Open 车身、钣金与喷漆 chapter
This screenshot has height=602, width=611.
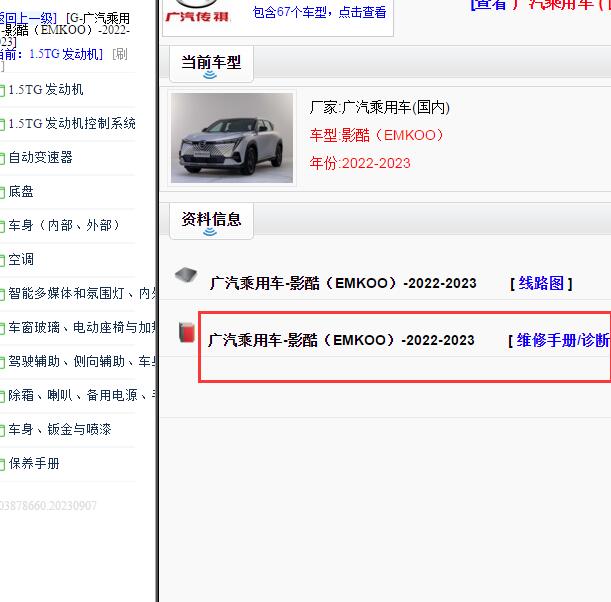tap(60, 429)
